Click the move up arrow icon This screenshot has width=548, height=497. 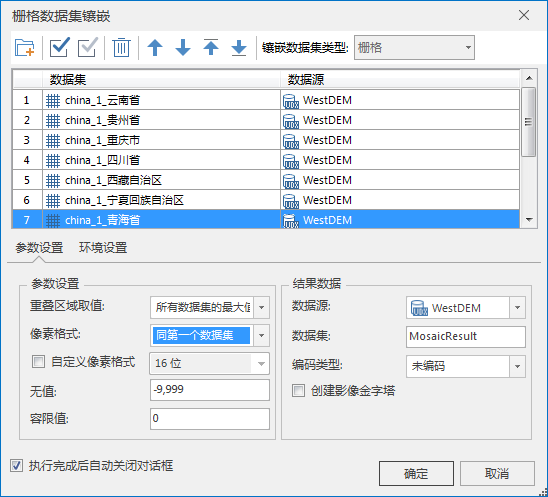(x=155, y=48)
